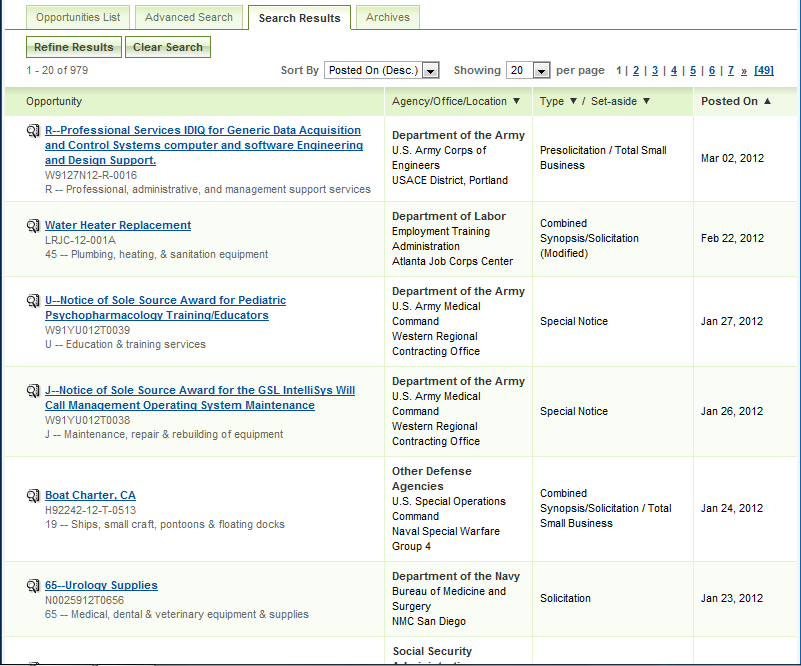Click Presolicitation / Total Small Business type

tap(603, 157)
